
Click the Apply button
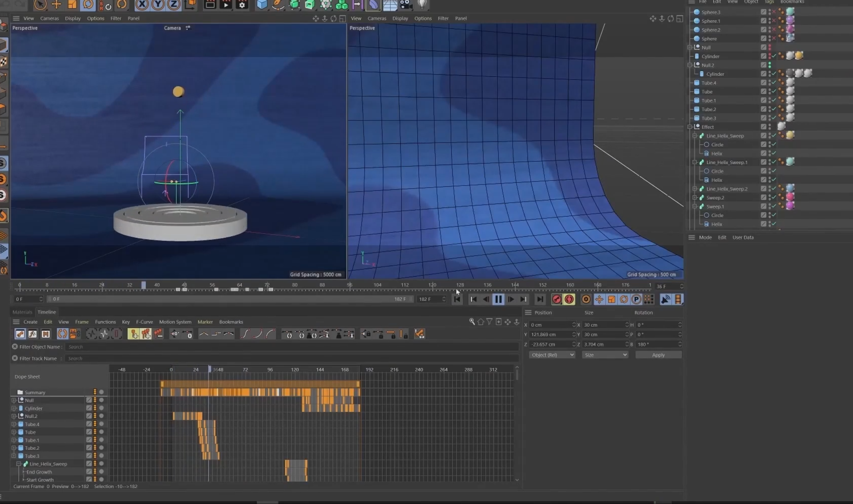point(658,355)
